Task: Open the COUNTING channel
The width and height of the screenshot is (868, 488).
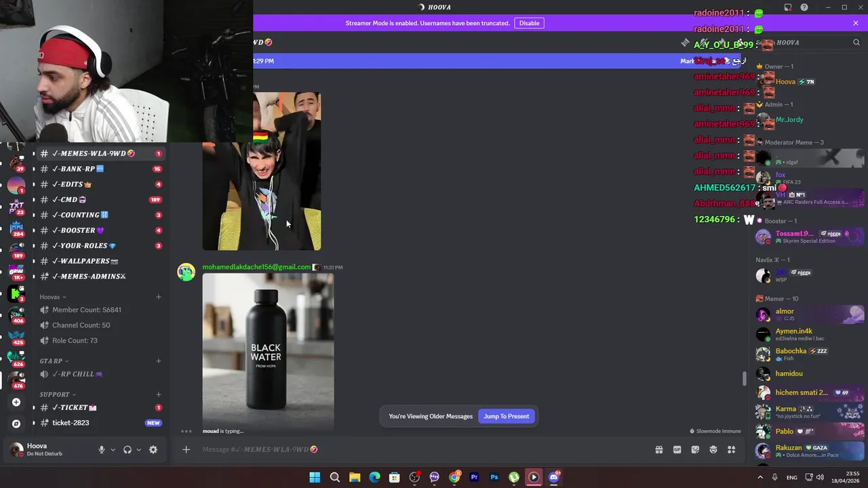Action: pyautogui.click(x=100, y=215)
